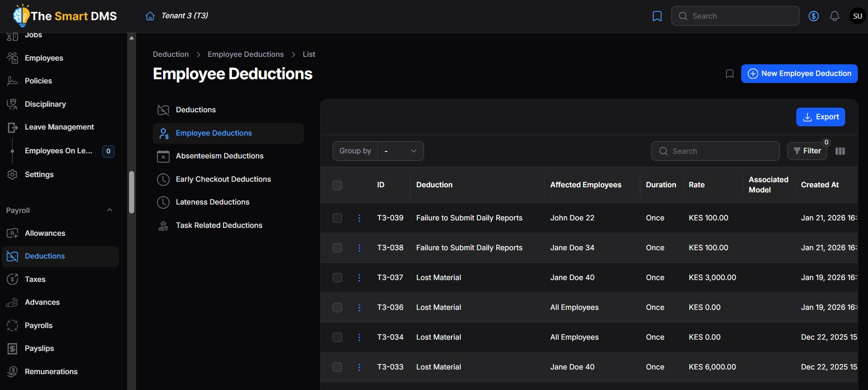
Task: Open the SU user avatar menu
Action: 857,16
